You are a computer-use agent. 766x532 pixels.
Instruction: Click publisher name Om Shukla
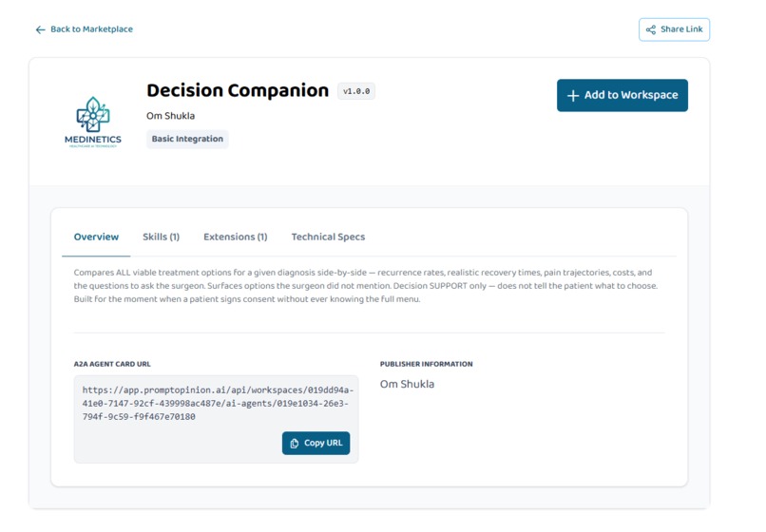[407, 385]
